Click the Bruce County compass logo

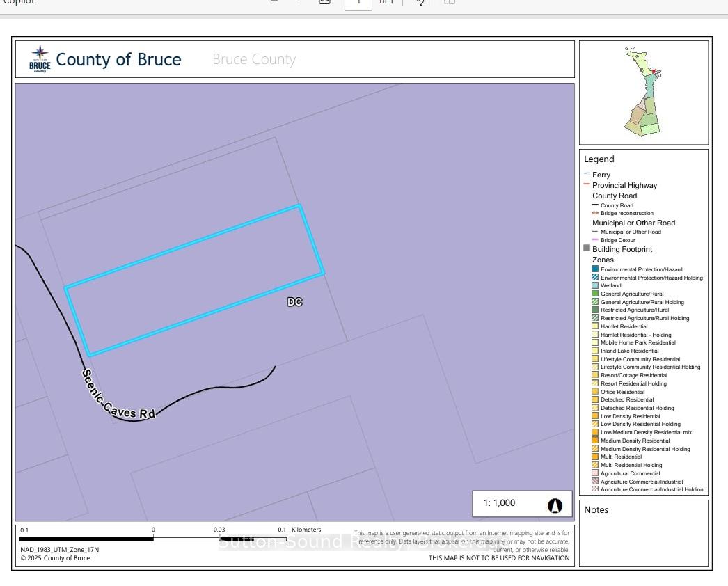coord(40,59)
